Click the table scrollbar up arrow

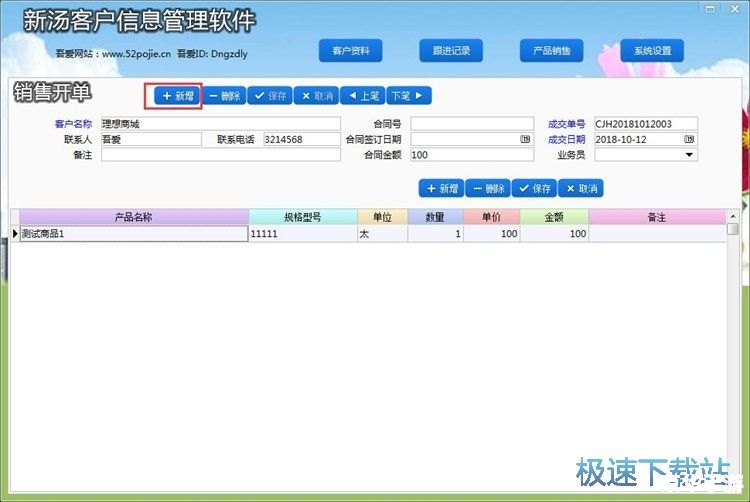coord(733,216)
